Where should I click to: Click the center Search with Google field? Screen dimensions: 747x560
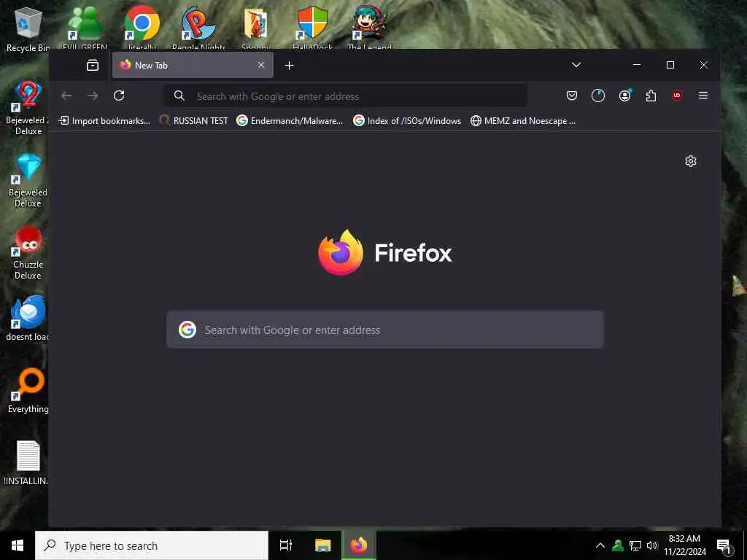385,330
